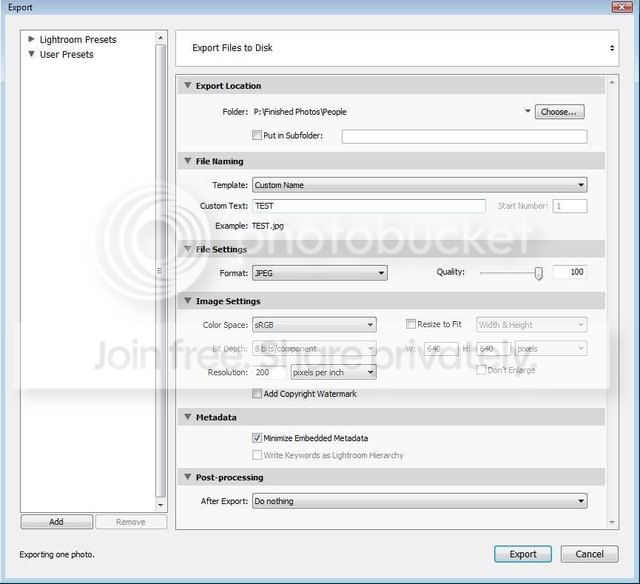Enable the Resize to Fit checkbox

click(411, 324)
